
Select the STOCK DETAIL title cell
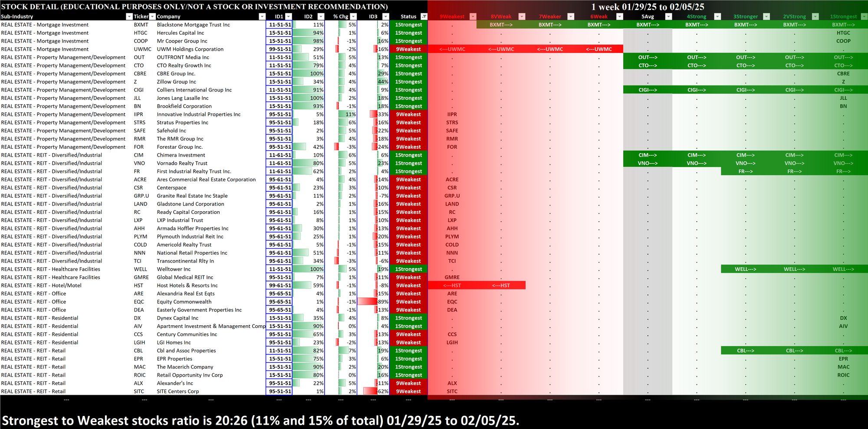[x=194, y=7]
